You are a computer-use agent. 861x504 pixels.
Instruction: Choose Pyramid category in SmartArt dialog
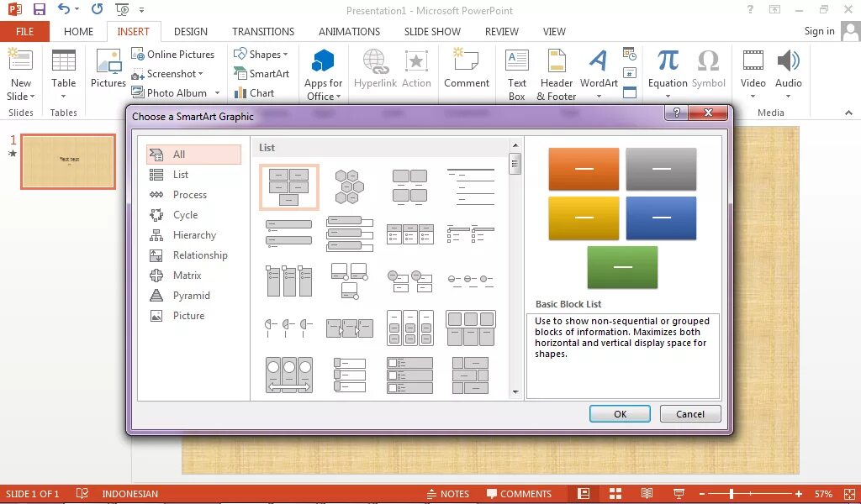(194, 296)
